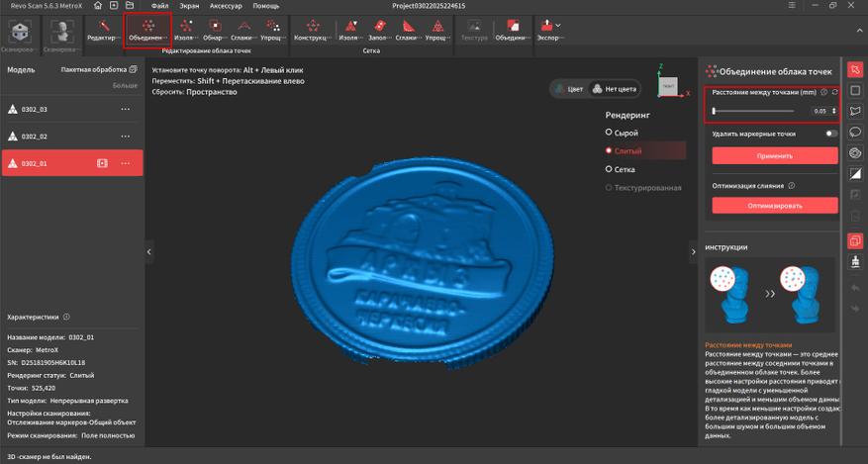Viewport: 868px width, 464px height.
Task: Collapse the toolbar with top chevron
Action: point(860,31)
